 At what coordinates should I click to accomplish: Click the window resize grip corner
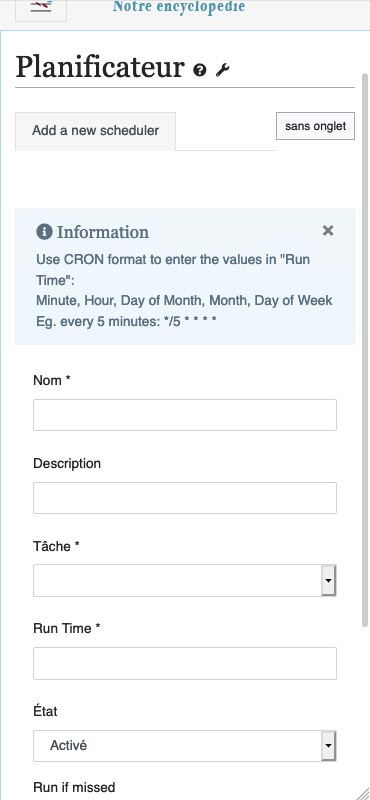pos(363,793)
